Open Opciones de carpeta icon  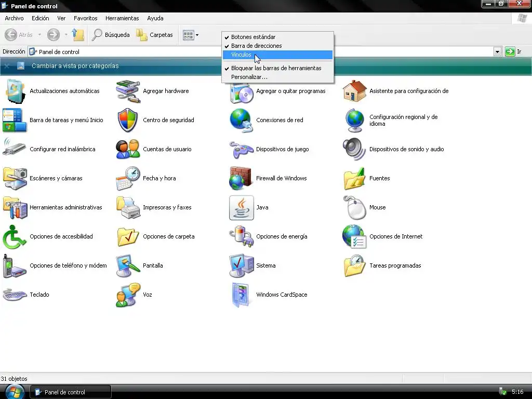tap(128, 237)
